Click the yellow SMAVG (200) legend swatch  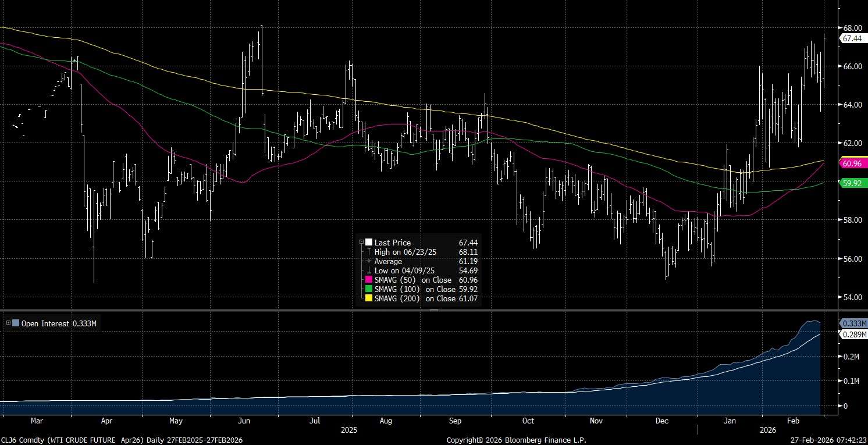tap(368, 298)
